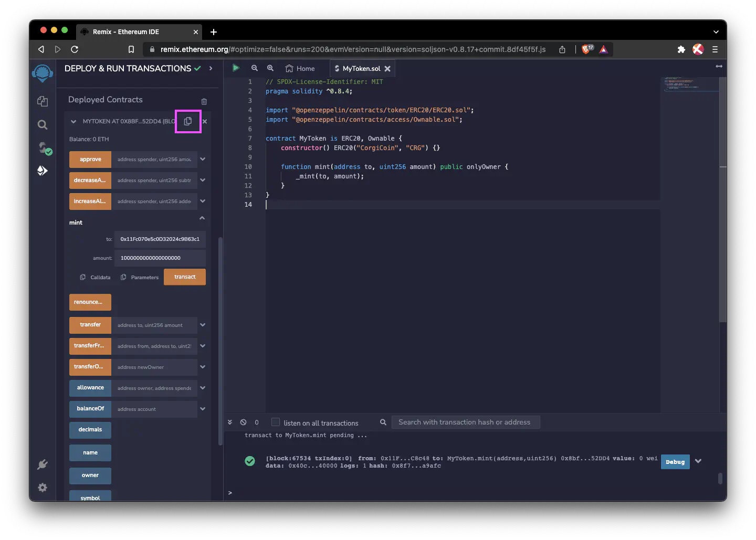This screenshot has width=756, height=540.
Task: Reload the browser page
Action: click(75, 49)
